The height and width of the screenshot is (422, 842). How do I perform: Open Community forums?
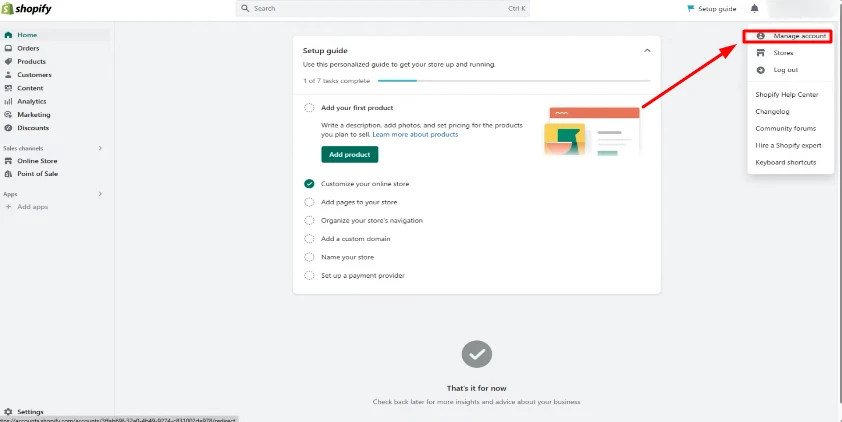tap(786, 128)
